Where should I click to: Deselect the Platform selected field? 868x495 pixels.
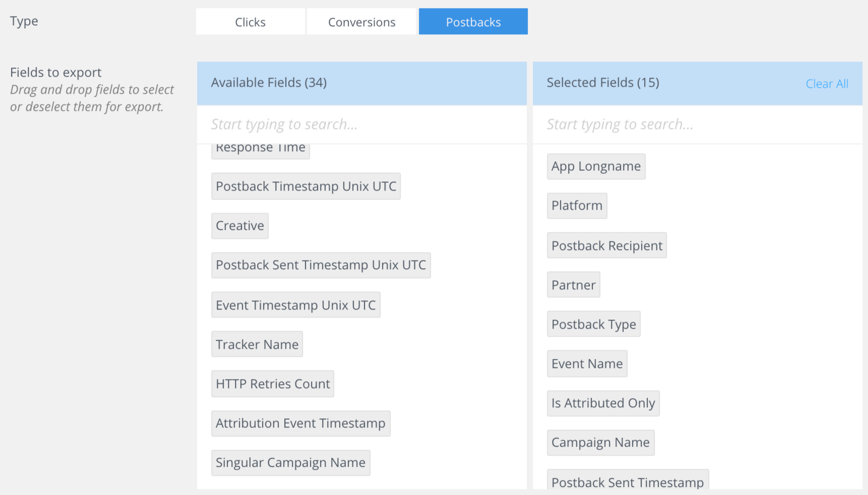(577, 206)
